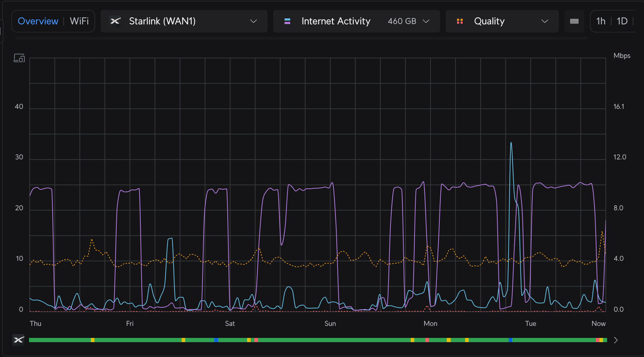Click the gray rectangle display icon
The image size is (644, 357).
(x=574, y=21)
